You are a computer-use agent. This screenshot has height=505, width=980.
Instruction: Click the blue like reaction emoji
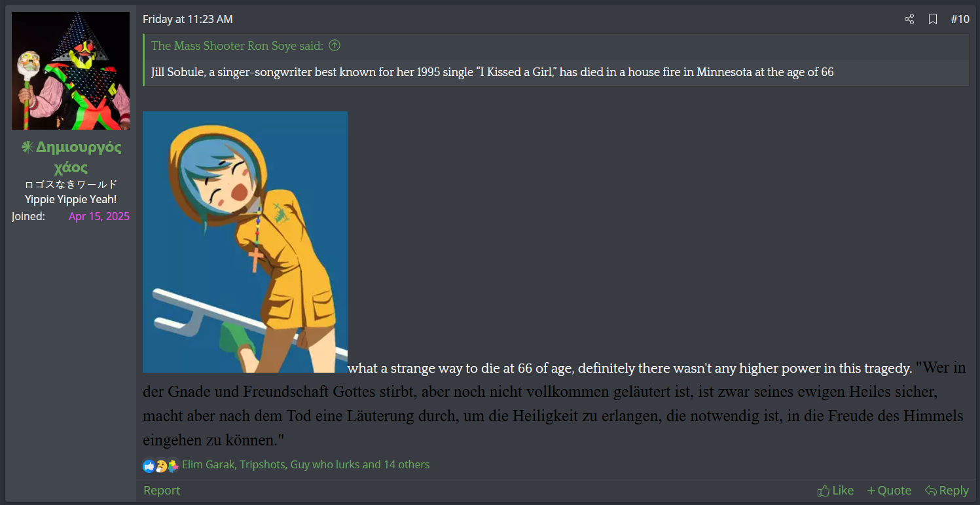click(149, 466)
